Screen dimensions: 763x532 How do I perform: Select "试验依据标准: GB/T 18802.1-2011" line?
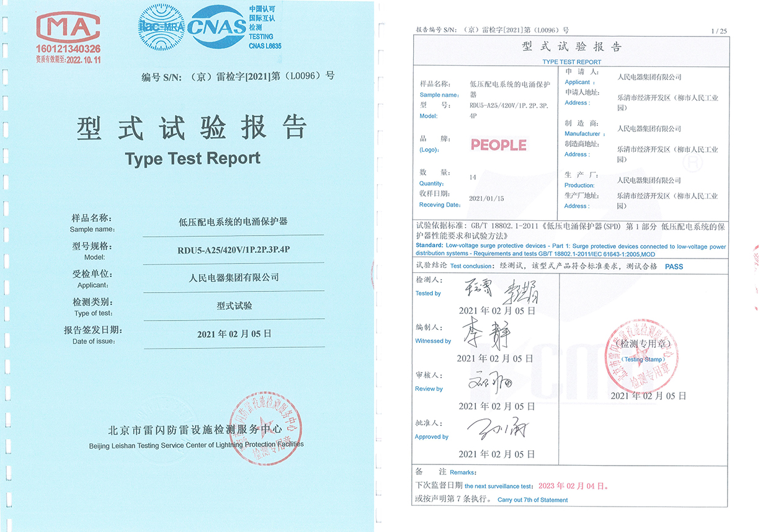pos(571,231)
